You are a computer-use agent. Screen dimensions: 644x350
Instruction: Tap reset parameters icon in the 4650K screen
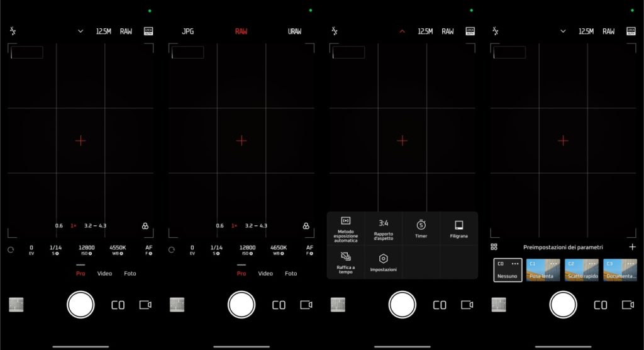point(172,250)
